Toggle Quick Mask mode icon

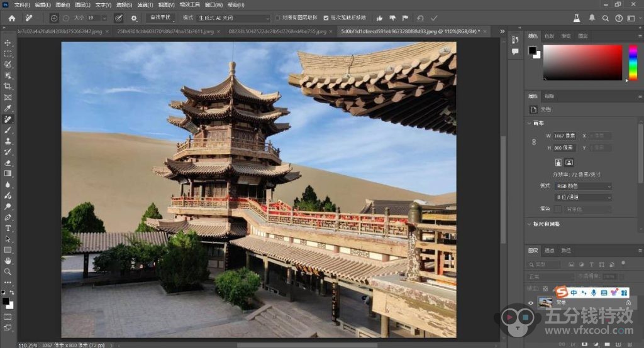tap(8, 317)
